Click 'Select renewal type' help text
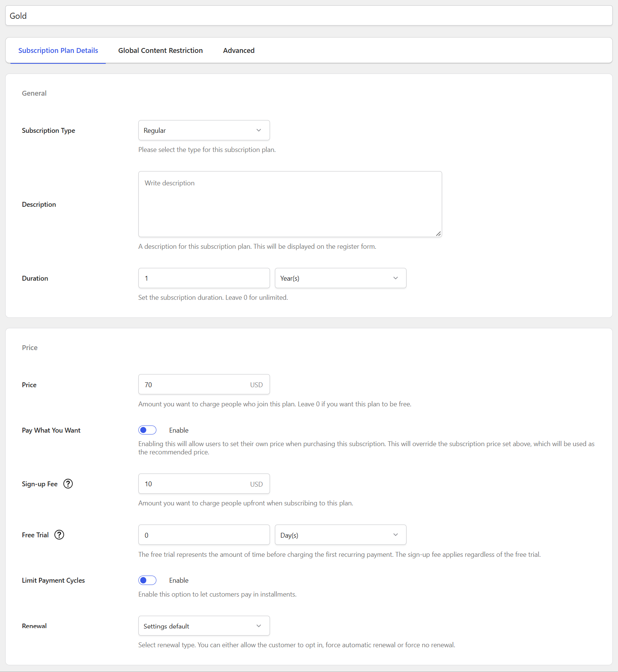This screenshot has height=672, width=618. [x=297, y=645]
